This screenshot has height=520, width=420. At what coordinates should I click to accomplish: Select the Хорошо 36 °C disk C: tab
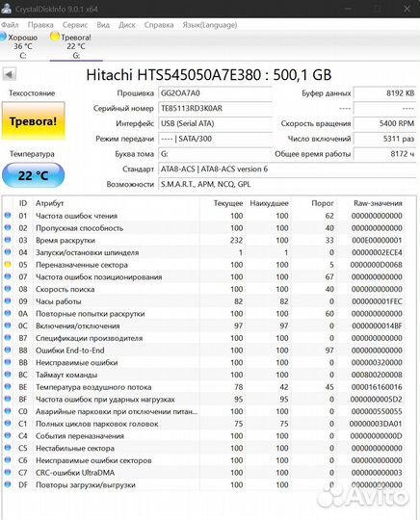(22, 46)
